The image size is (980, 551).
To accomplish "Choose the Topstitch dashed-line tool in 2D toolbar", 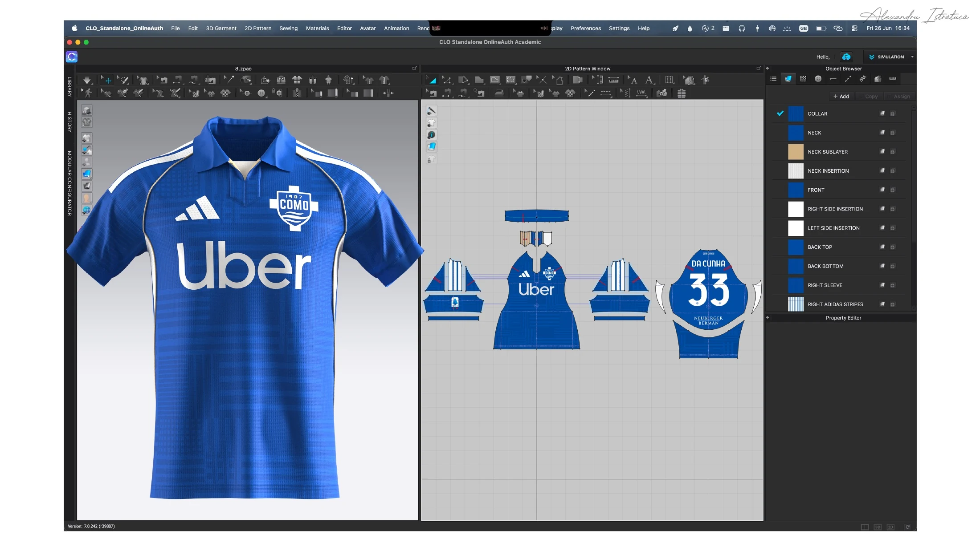I will [605, 93].
